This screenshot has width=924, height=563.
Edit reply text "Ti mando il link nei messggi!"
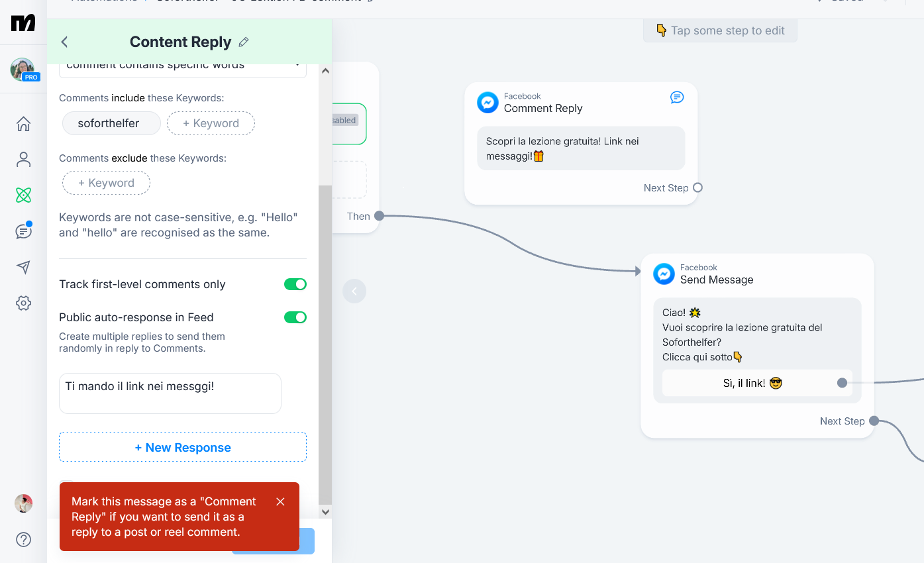[x=170, y=393]
